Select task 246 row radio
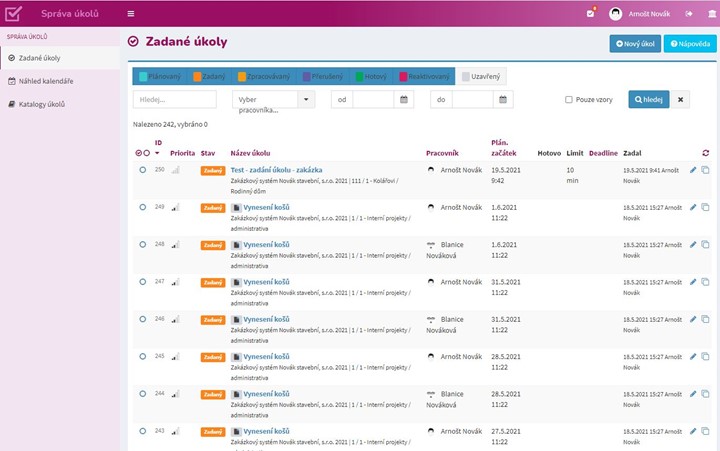Image resolution: width=720 pixels, height=451 pixels. click(x=143, y=319)
